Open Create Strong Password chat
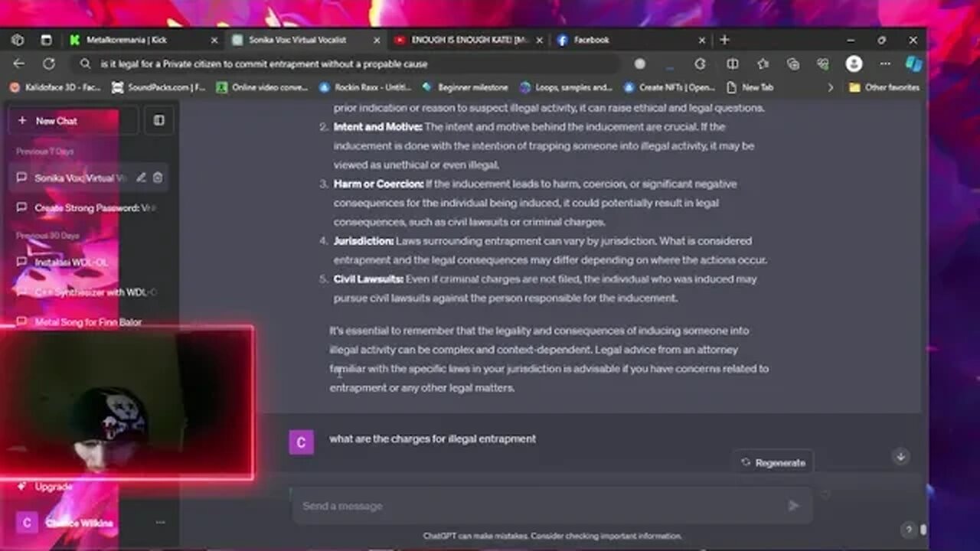Screen dimensions: 980x551 coord(88,208)
